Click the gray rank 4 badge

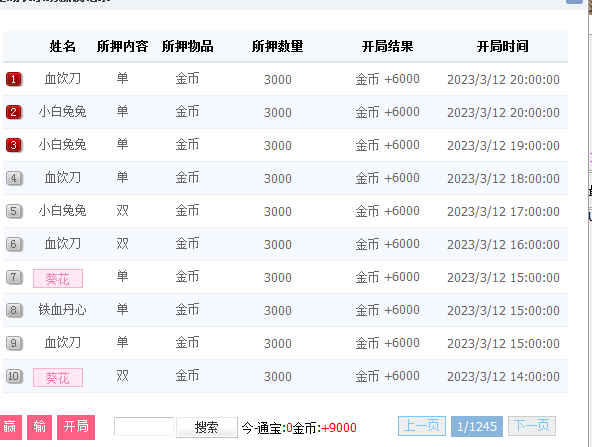pos(14,178)
